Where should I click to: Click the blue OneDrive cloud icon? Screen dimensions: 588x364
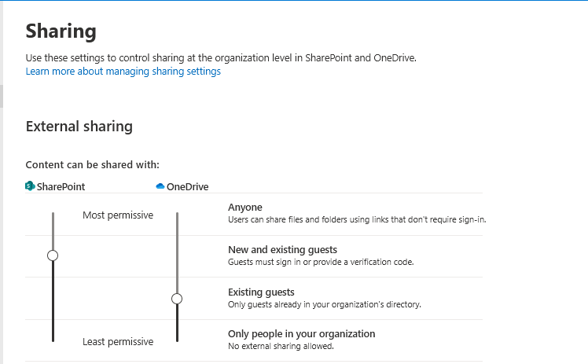[x=160, y=186]
